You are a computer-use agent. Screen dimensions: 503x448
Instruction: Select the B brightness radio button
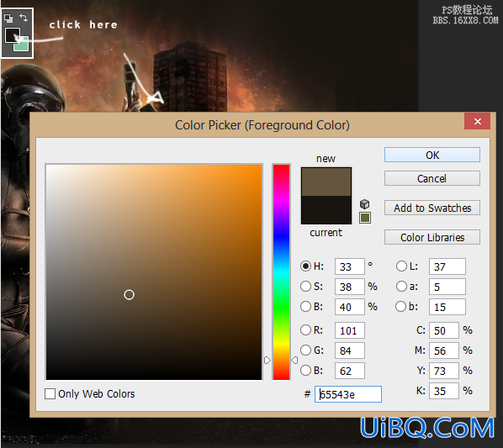[305, 306]
